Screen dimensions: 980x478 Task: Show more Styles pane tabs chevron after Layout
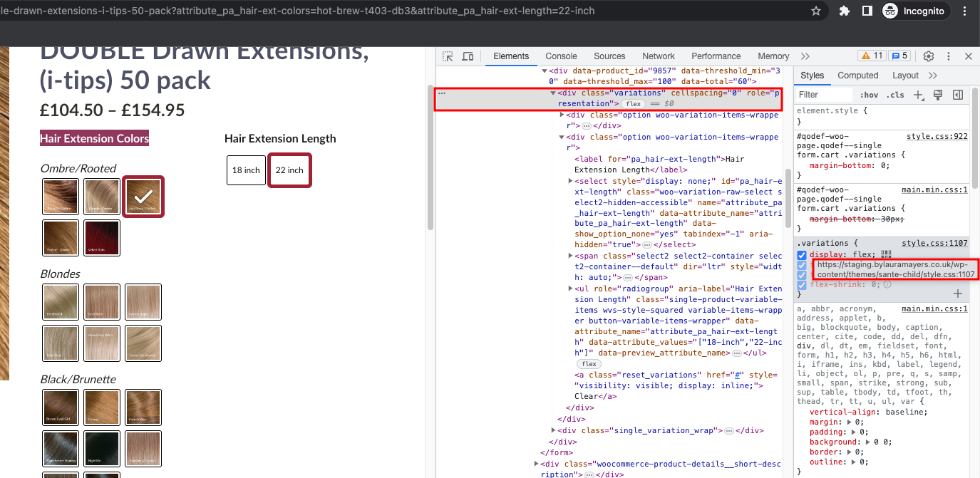[x=933, y=76]
